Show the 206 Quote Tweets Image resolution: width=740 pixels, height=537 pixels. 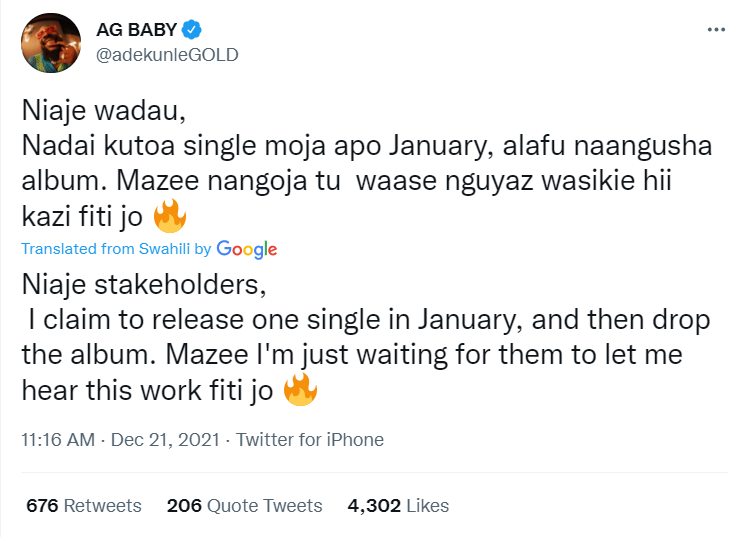245,505
